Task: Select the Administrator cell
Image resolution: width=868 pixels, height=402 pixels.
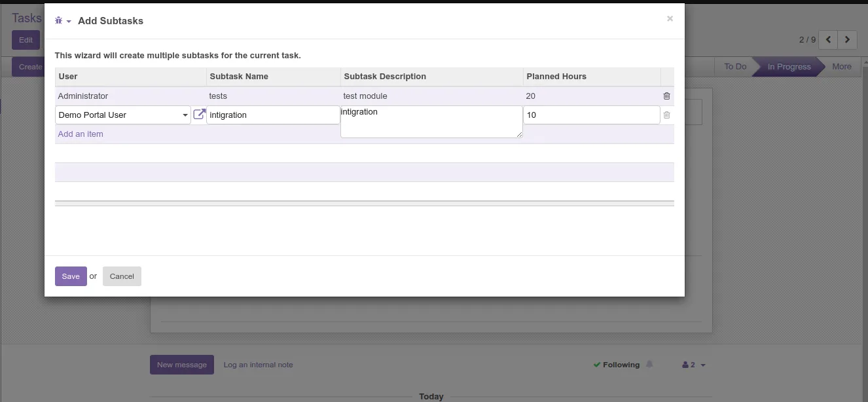Action: click(x=130, y=96)
